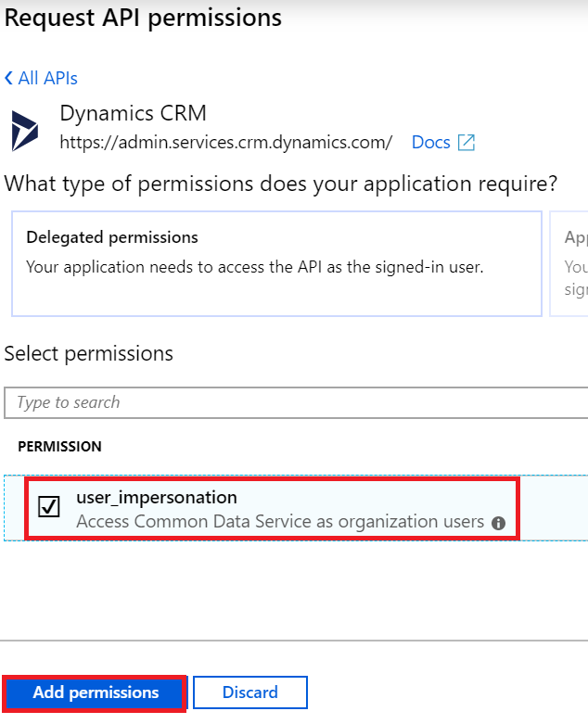Click the Request API permissions title

pyautogui.click(x=144, y=18)
